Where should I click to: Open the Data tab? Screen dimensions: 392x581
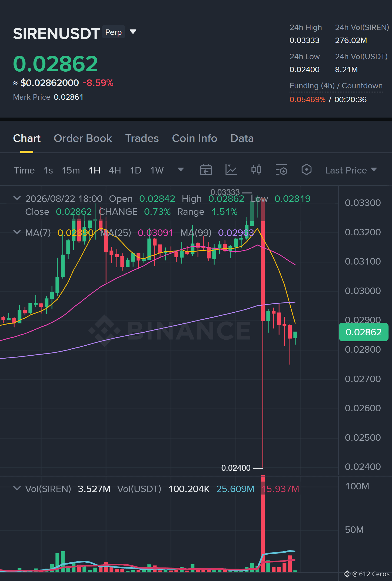coord(242,138)
